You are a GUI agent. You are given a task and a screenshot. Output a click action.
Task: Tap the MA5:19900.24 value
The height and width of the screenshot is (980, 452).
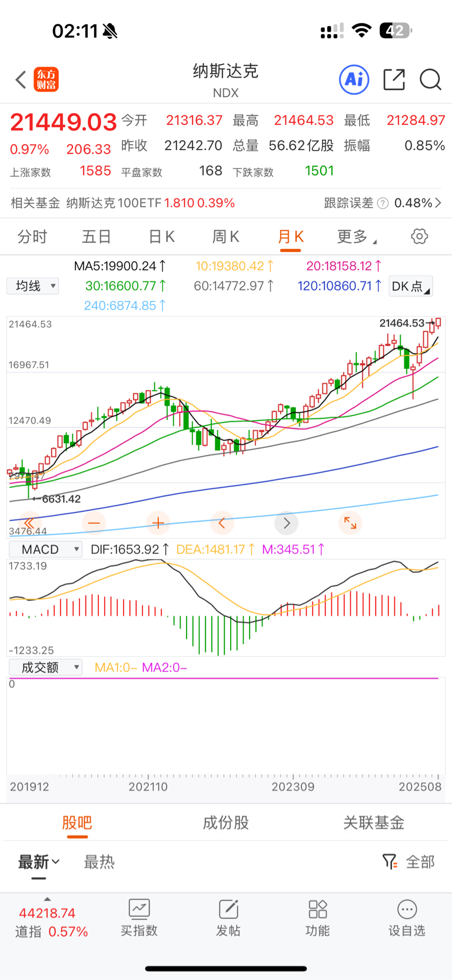(120, 266)
